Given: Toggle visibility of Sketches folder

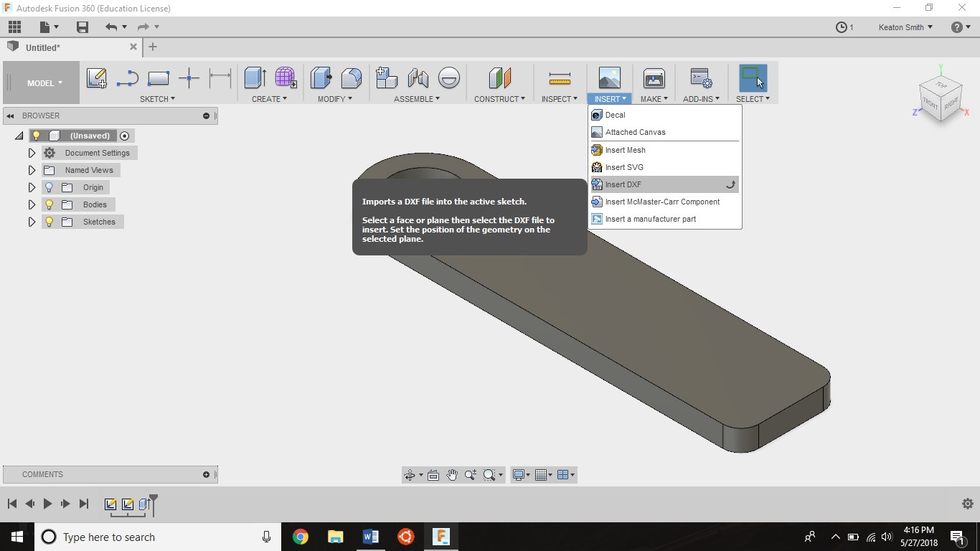Looking at the screenshot, I should (x=49, y=222).
